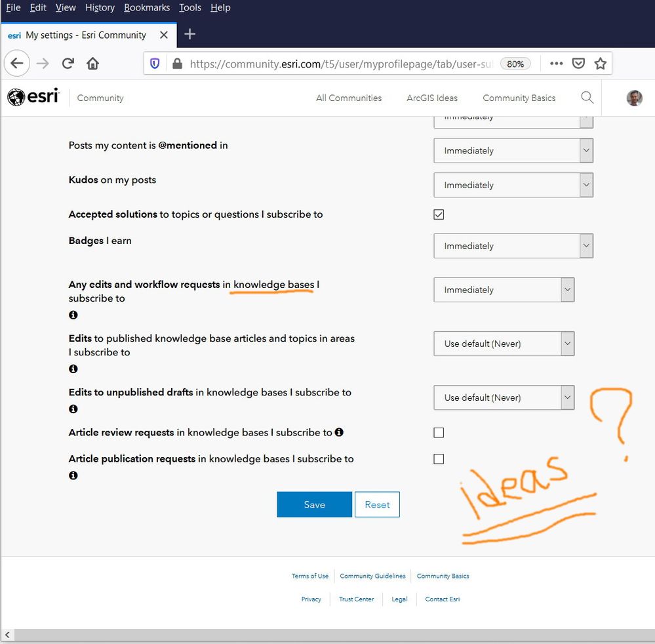Screen dimensions: 655x644
Task: Open the partially visible top Immediately dropdown
Action: click(513, 122)
